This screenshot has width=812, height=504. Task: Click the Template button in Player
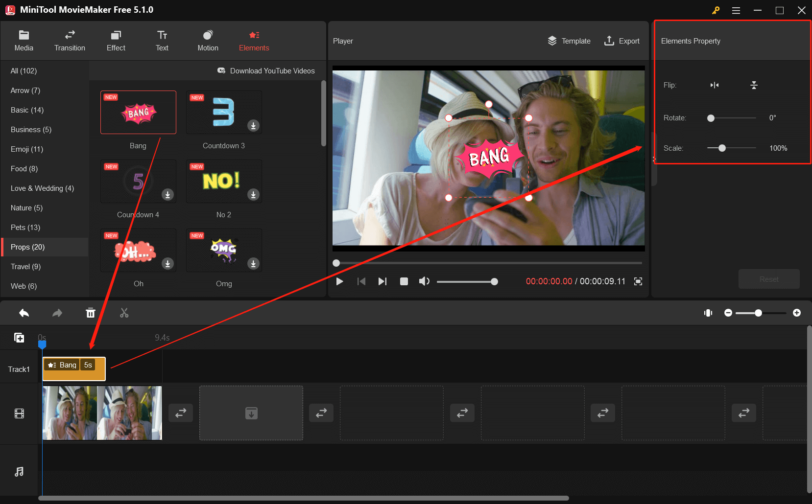569,41
